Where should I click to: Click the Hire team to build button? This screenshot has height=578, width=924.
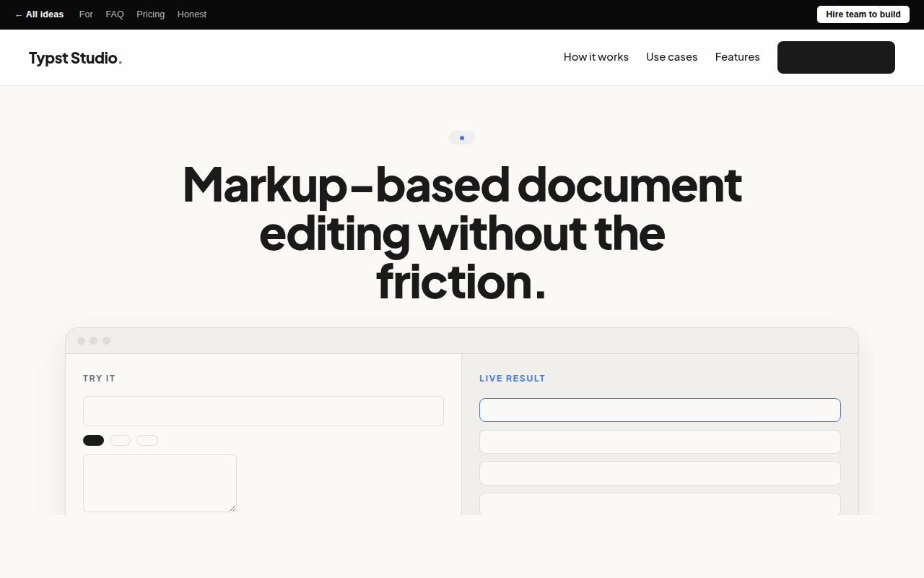[x=863, y=14]
